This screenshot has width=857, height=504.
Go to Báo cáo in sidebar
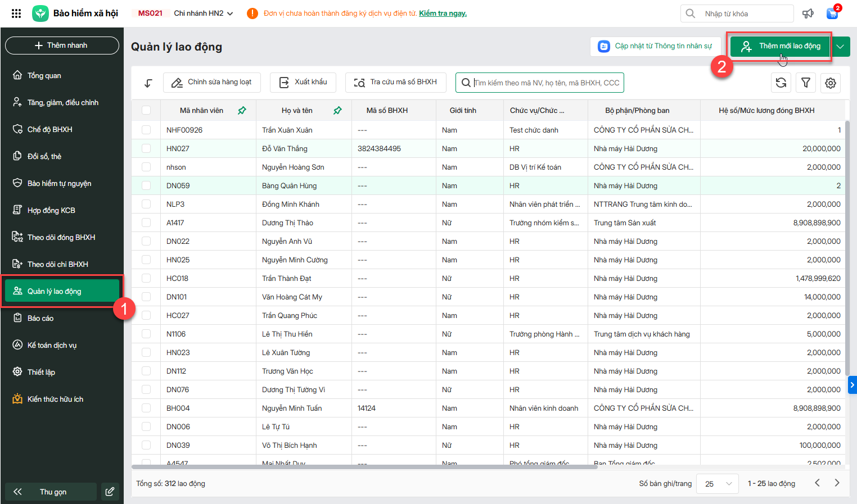40,318
